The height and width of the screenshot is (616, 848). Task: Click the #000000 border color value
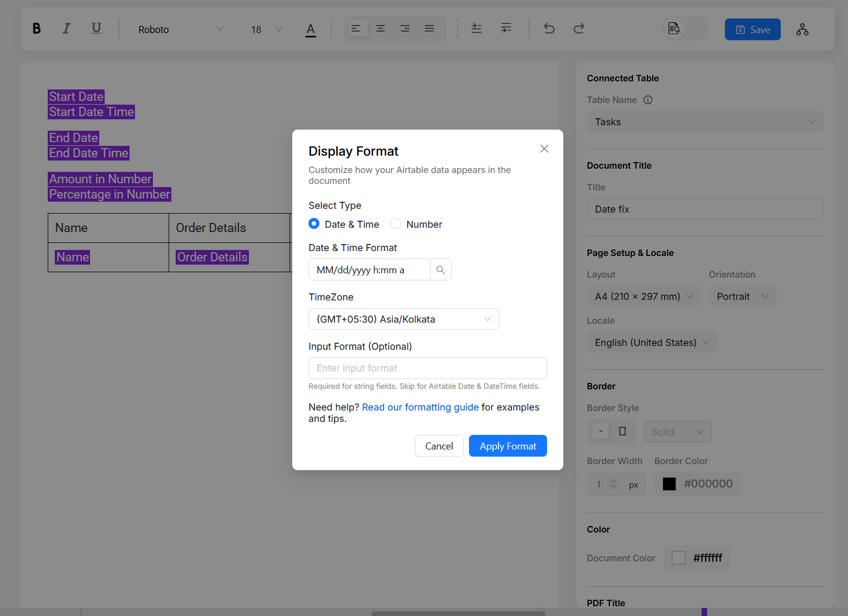pos(708,484)
